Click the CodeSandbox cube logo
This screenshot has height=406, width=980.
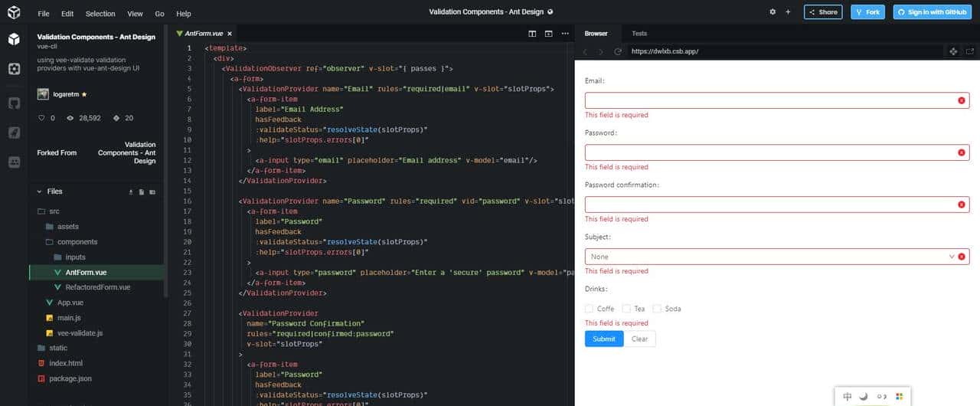14,13
